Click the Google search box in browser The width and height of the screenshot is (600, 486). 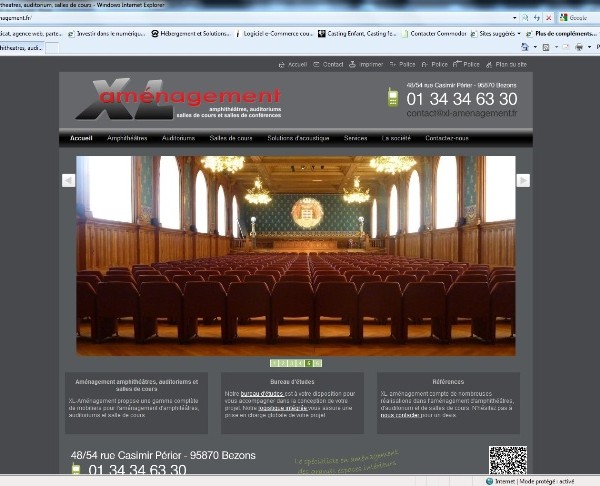coord(578,18)
